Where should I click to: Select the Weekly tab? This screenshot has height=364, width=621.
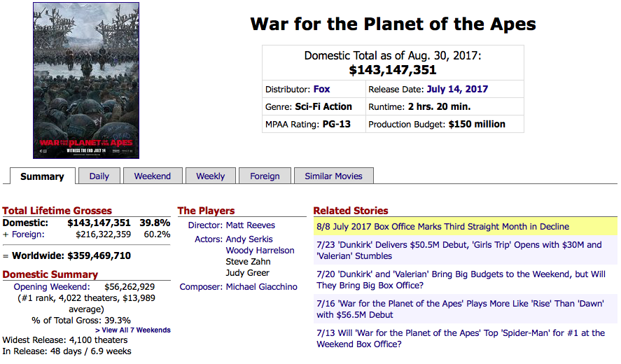[x=211, y=176]
